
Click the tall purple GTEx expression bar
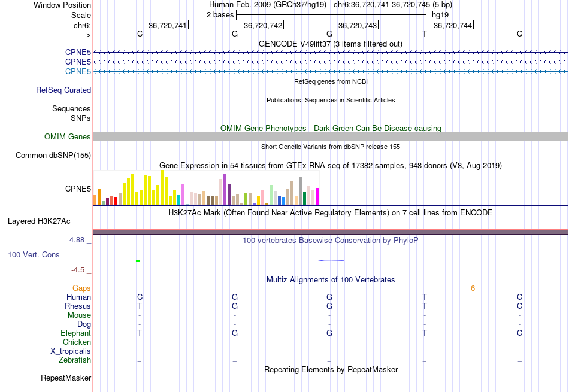225,189
